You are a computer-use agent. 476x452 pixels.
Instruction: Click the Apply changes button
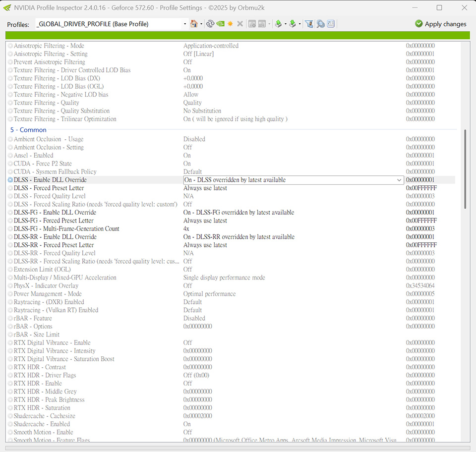point(440,23)
